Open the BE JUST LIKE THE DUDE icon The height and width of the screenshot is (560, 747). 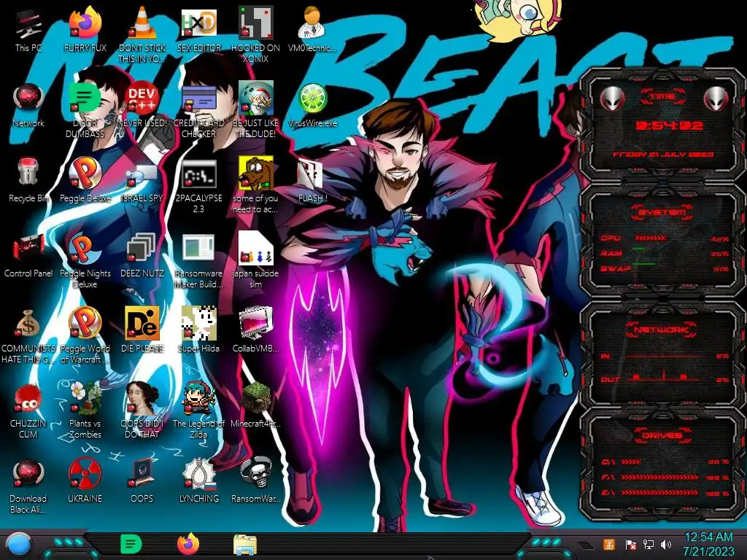click(x=255, y=99)
